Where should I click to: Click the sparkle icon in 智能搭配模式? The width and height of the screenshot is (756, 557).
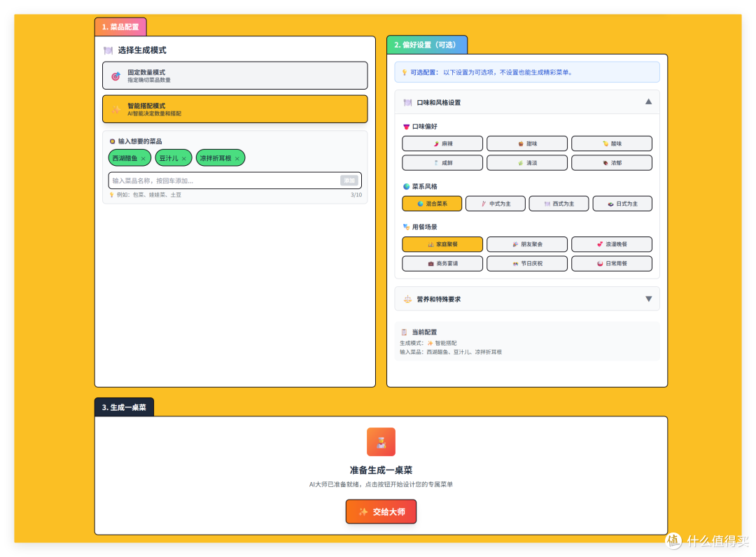coord(115,109)
